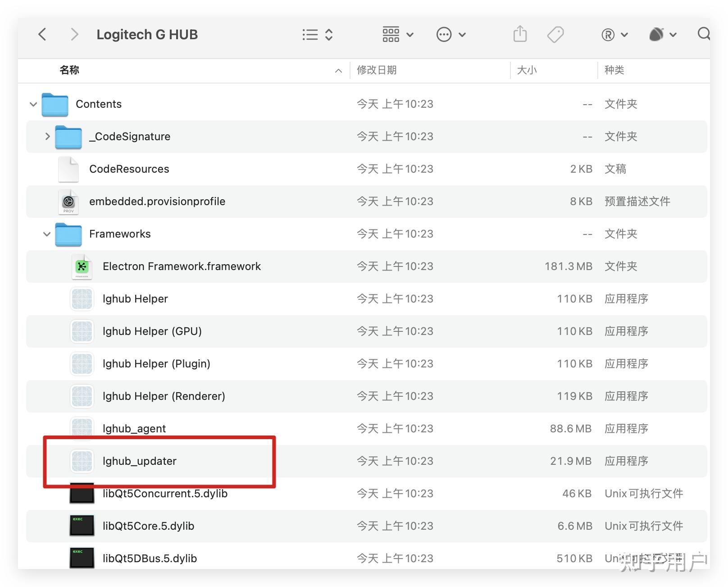The image size is (728, 587).
Task: Select the libQt5Core.5.dylib exec icon
Action: click(x=82, y=526)
